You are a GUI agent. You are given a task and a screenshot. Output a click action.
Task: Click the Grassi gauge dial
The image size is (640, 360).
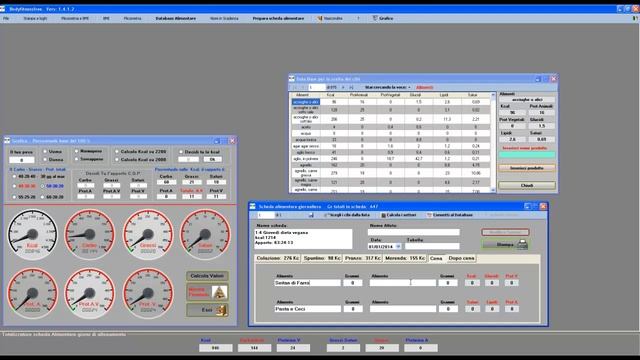pos(148,235)
